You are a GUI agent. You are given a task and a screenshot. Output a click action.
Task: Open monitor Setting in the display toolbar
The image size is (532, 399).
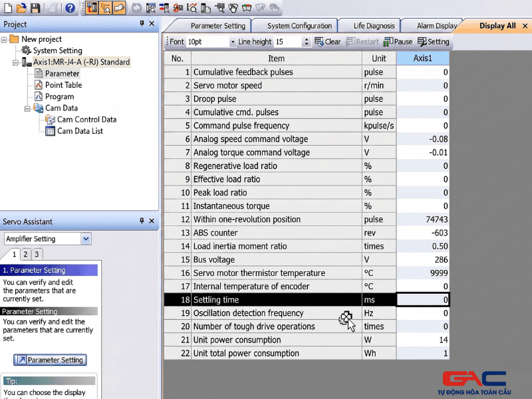[x=433, y=41]
